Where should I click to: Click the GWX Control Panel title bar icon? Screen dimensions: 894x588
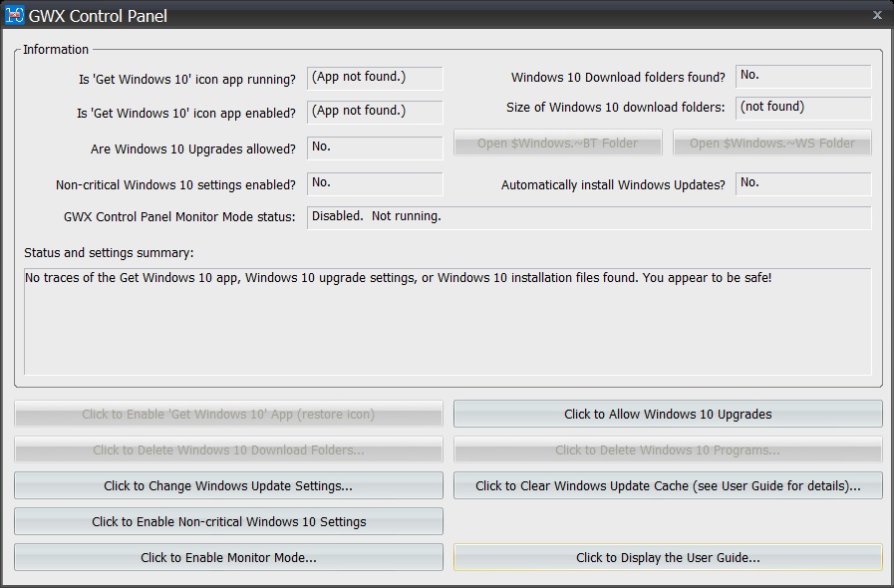coord(15,15)
